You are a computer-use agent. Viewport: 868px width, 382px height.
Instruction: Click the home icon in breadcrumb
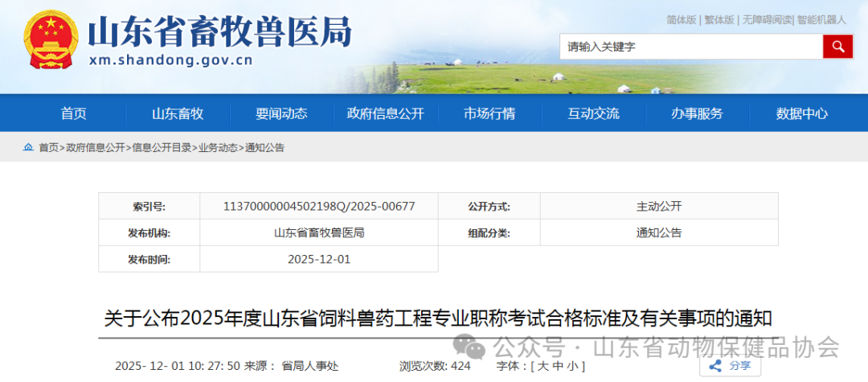(27, 147)
